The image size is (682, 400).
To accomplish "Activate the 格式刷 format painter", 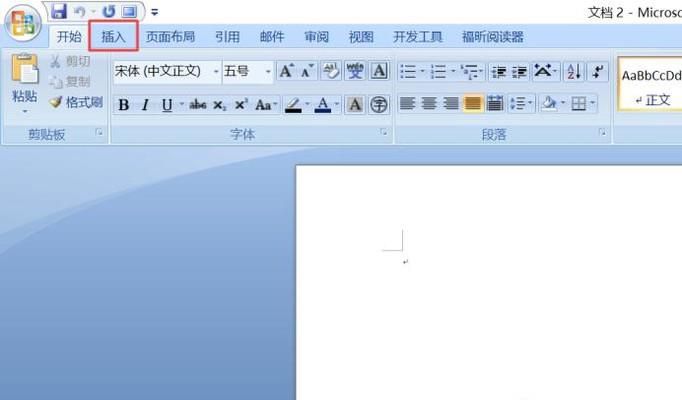I will (x=76, y=103).
